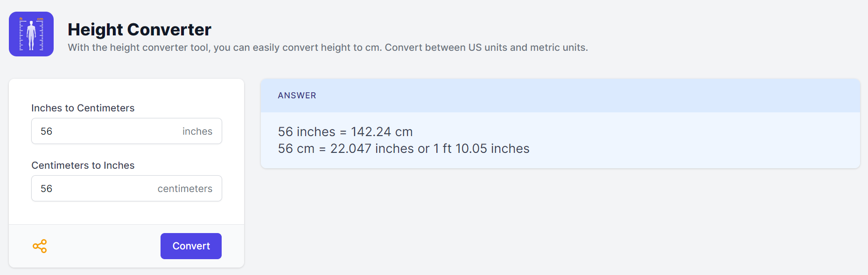Select the "22.047 inches" result value
Screen dimensions: 868x275
pos(372,149)
